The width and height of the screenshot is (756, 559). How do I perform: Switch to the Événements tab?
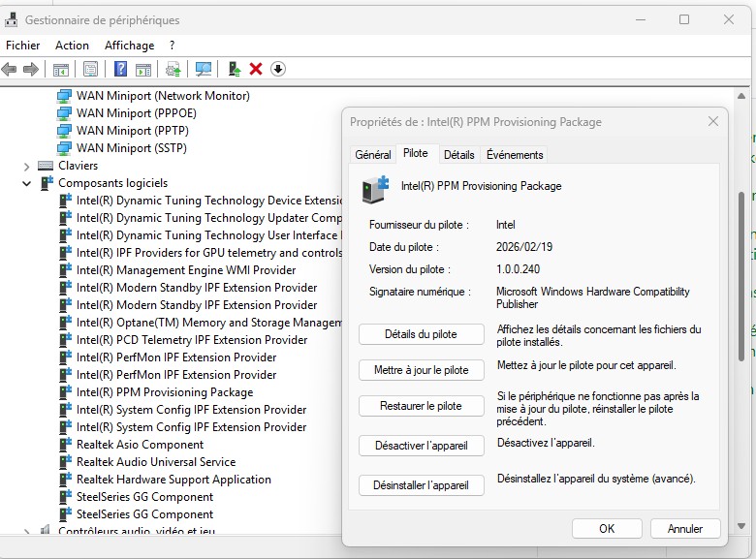515,155
